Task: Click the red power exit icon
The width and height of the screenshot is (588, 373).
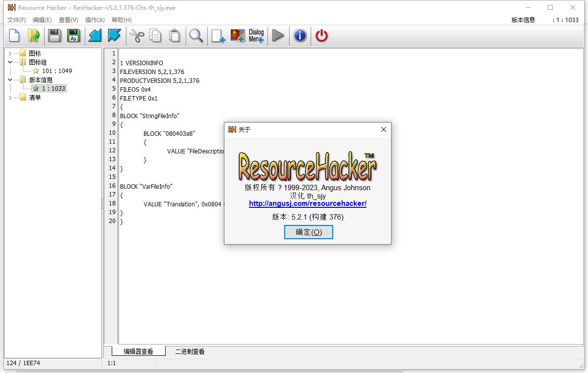Action: tap(321, 36)
